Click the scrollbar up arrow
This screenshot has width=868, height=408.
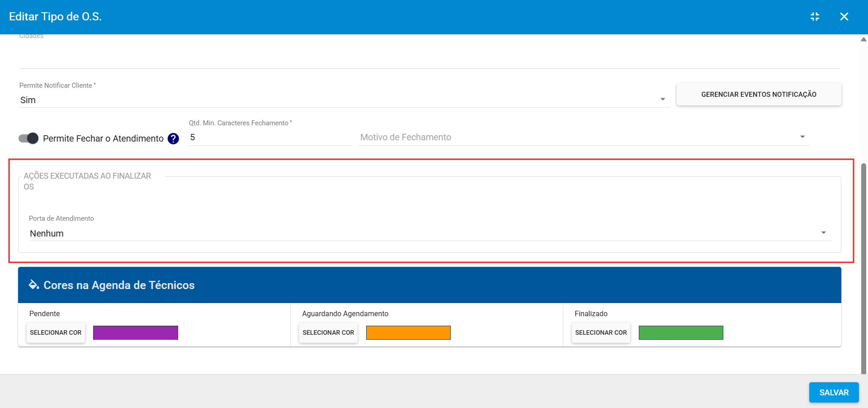coord(863,40)
